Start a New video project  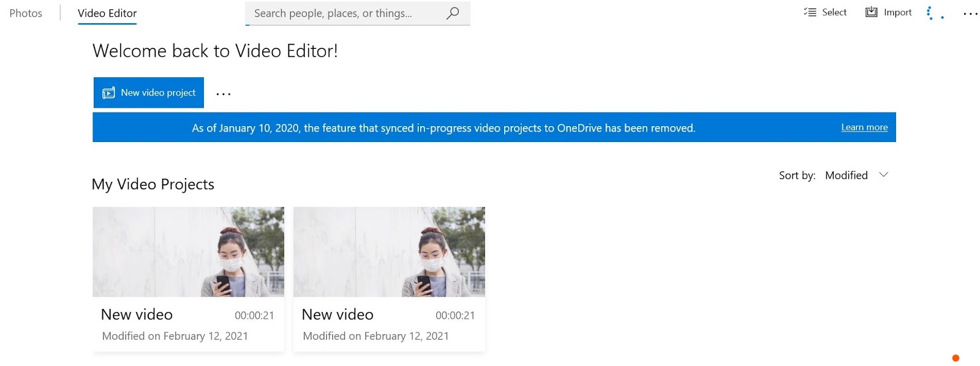point(149,92)
